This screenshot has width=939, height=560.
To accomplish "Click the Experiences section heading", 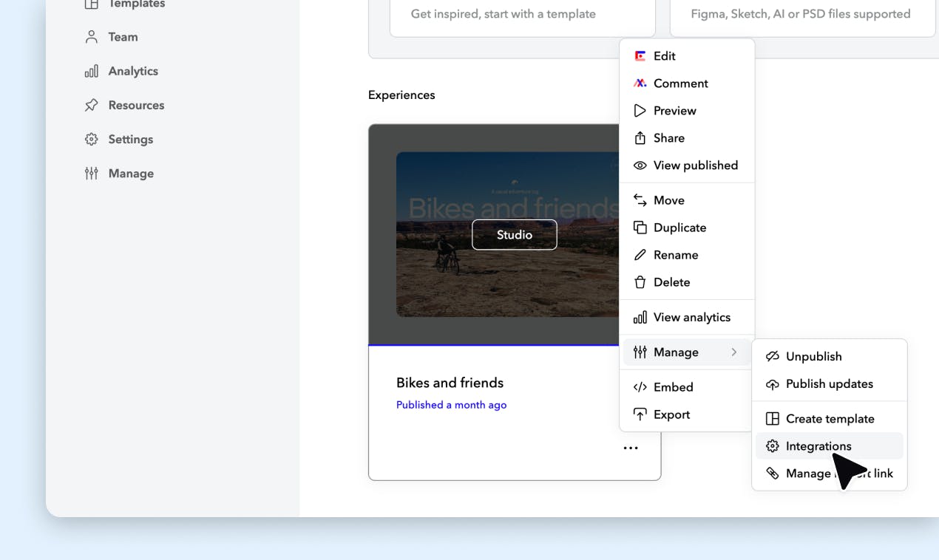I will pyautogui.click(x=401, y=95).
